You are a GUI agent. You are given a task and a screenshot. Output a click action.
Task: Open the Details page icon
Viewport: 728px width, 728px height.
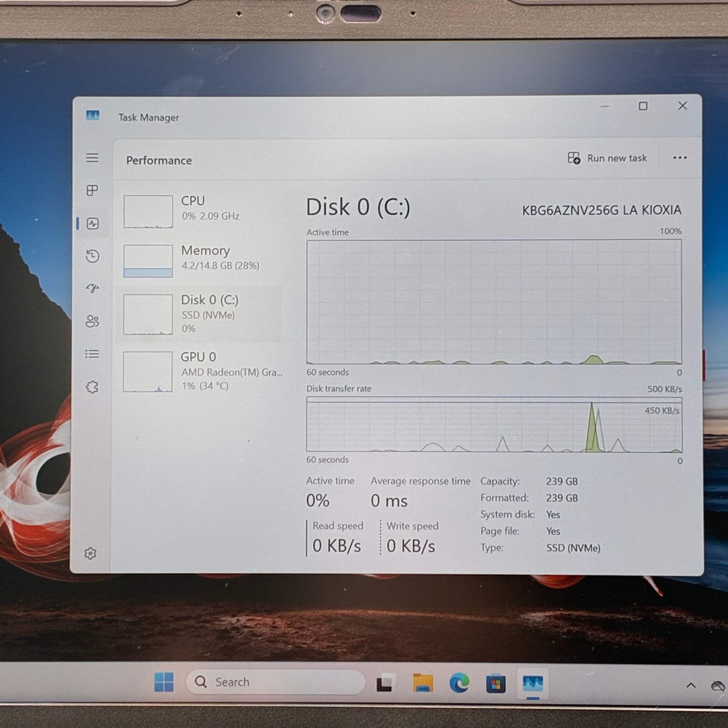(92, 354)
